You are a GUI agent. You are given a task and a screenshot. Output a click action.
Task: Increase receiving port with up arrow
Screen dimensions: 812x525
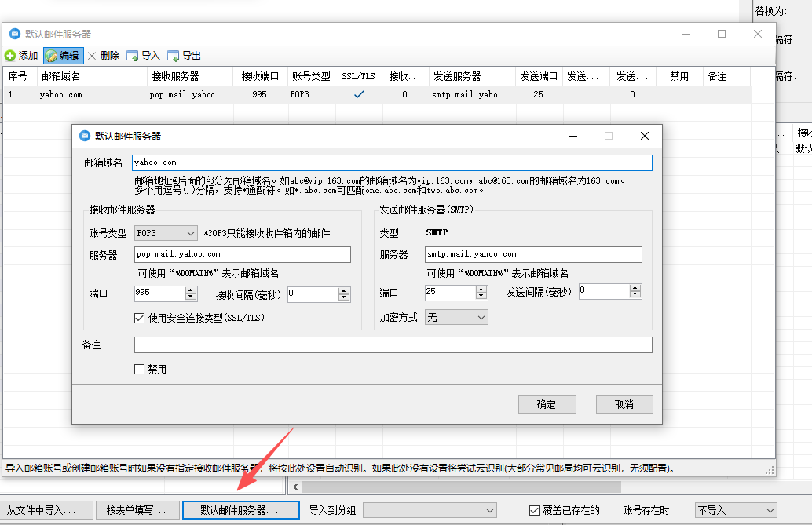(x=191, y=290)
